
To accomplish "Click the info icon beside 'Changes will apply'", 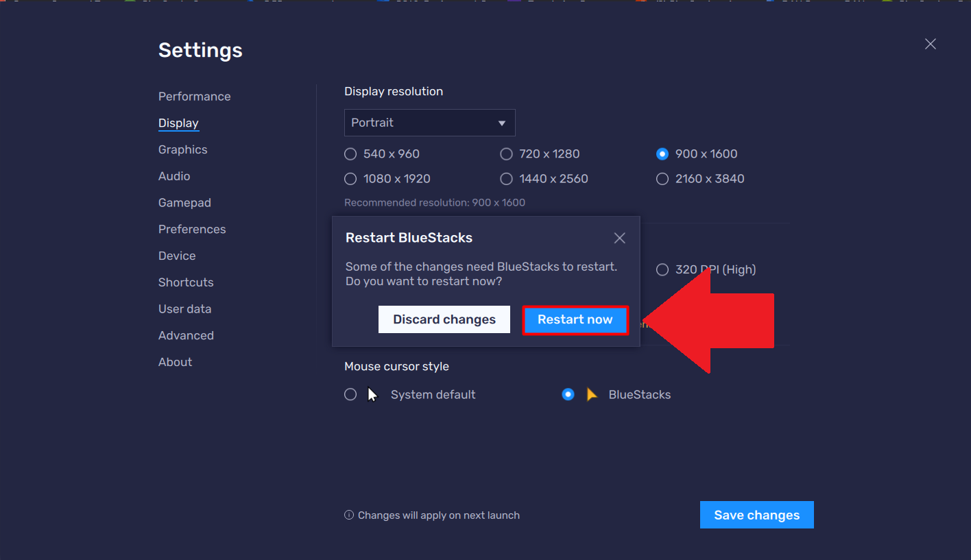I will coord(349,515).
